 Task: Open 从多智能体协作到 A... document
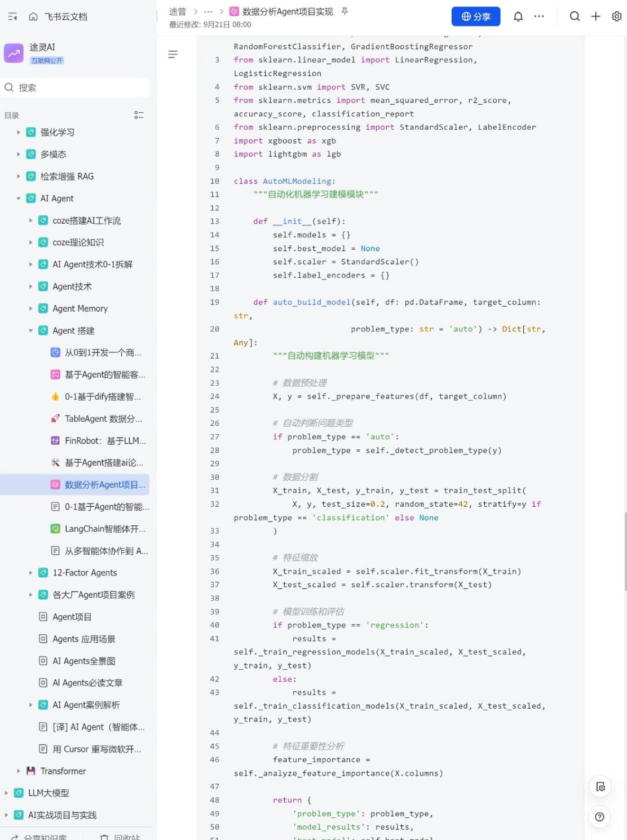coord(107,551)
